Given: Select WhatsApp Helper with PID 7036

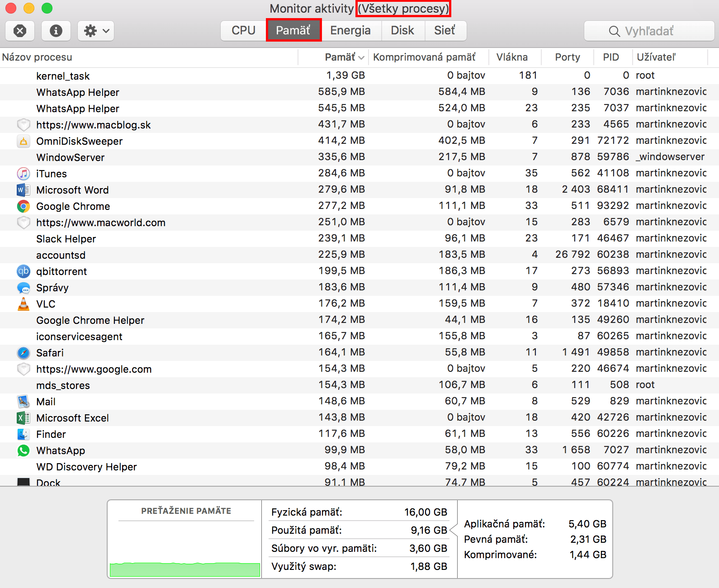Looking at the screenshot, I should coord(359,92).
